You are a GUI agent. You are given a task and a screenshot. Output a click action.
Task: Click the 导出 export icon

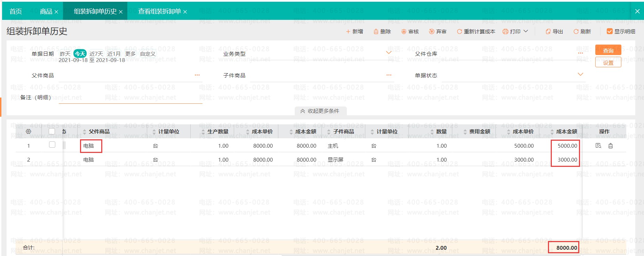(x=548, y=32)
